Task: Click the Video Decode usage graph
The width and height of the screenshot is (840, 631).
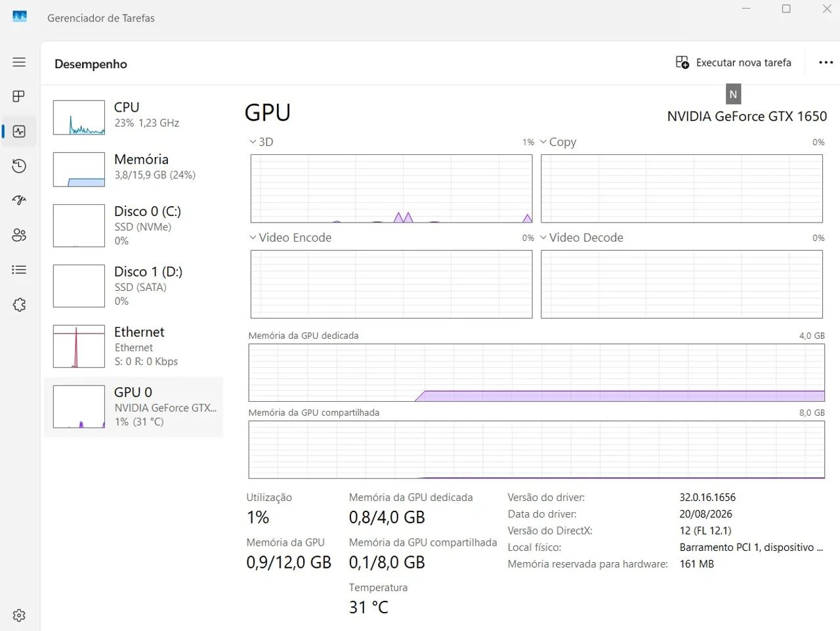Action: coord(682,284)
